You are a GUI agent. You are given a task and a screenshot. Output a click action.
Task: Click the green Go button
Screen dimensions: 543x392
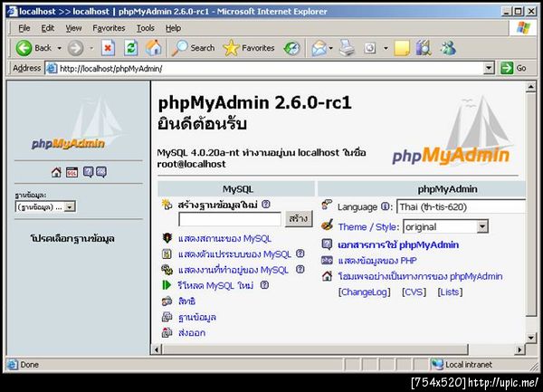(x=513, y=68)
